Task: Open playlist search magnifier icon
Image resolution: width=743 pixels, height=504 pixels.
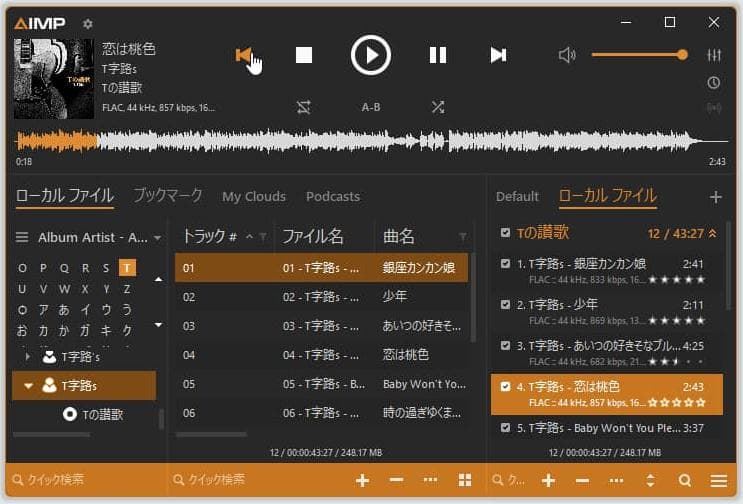Action: pos(684,480)
